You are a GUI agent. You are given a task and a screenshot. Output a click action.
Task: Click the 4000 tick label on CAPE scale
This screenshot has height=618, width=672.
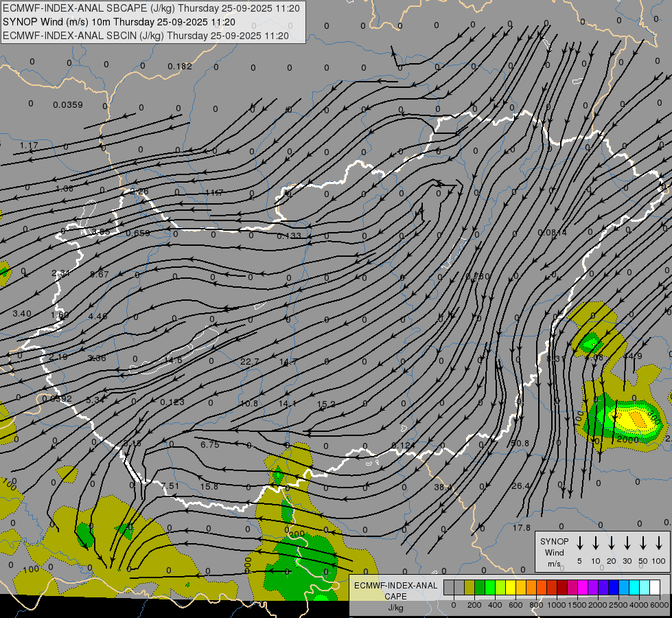pyautogui.click(x=639, y=605)
